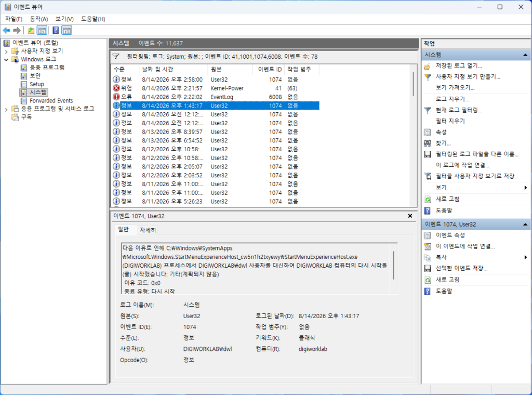
Task: Open the 보기 submenu arrow in actions
Action: pos(526,188)
